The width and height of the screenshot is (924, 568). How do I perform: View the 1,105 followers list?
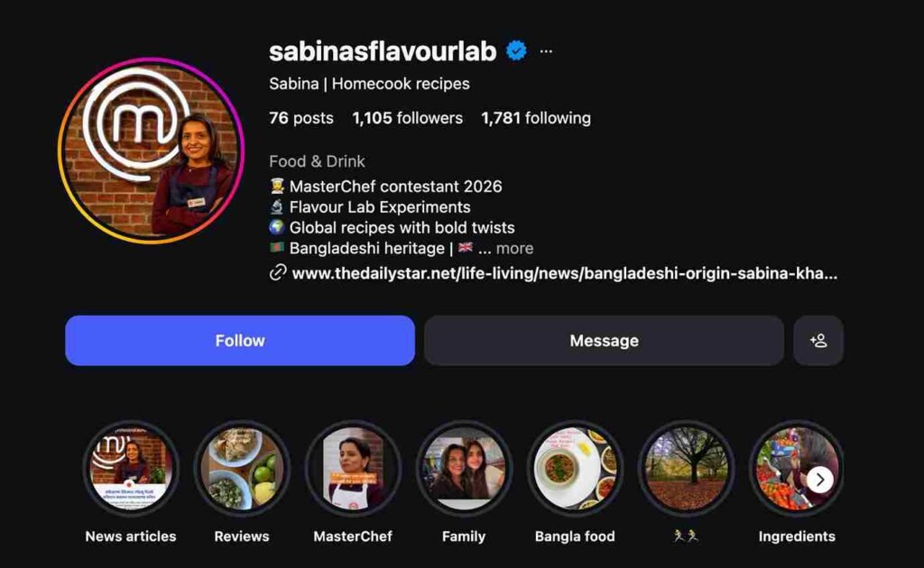tap(407, 118)
